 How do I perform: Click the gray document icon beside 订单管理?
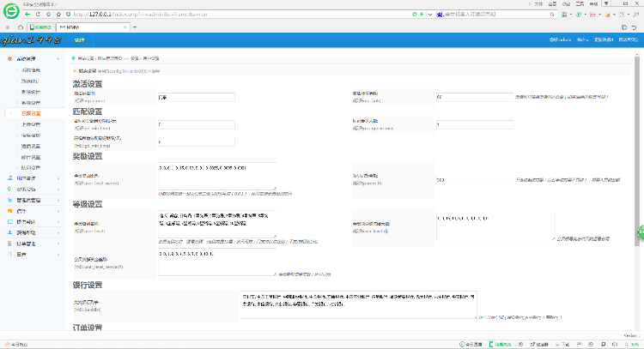(9, 244)
